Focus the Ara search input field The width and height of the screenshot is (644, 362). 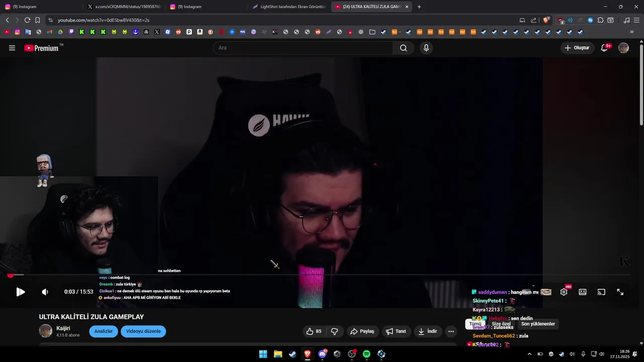point(303,48)
